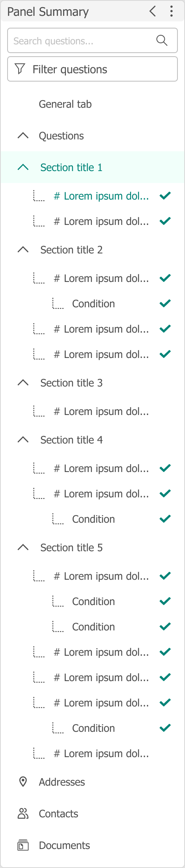Collapse Section title 1
The image size is (185, 868).
tap(23, 167)
